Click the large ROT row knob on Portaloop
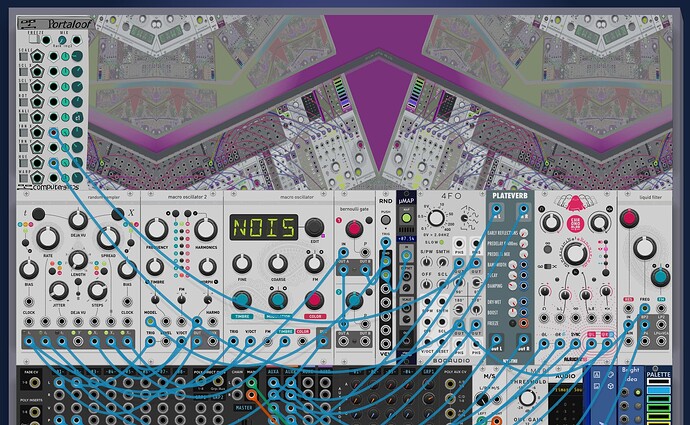Image resolution: width=690 pixels, height=425 pixels. point(77,102)
